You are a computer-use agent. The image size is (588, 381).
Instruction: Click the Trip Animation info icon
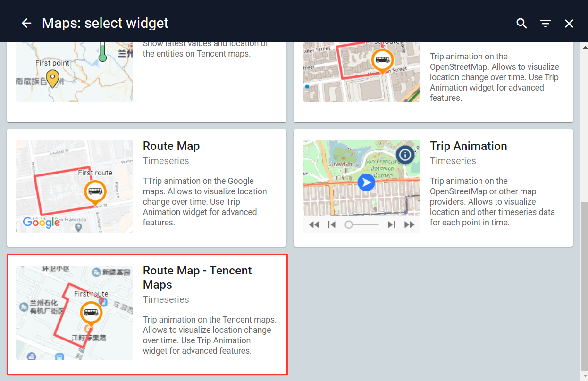[x=405, y=155]
